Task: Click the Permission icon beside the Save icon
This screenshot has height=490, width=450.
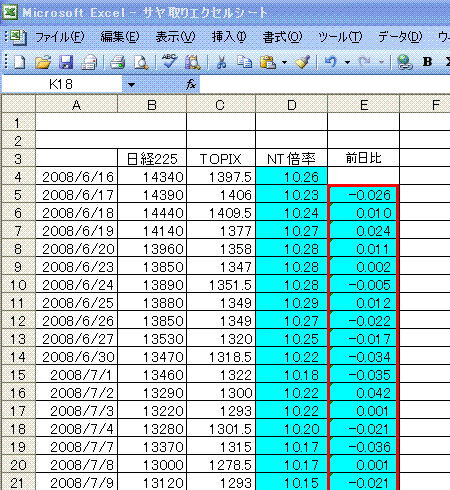Action: coord(89,62)
